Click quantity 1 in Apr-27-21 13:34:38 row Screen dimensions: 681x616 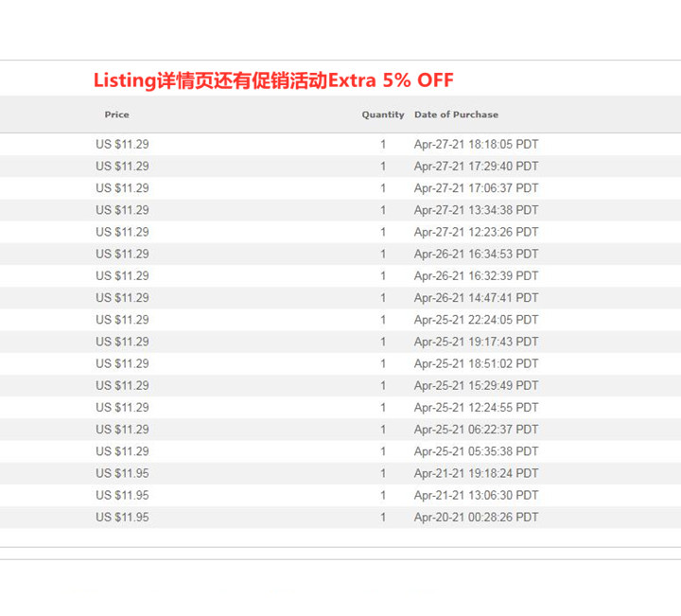(x=383, y=210)
